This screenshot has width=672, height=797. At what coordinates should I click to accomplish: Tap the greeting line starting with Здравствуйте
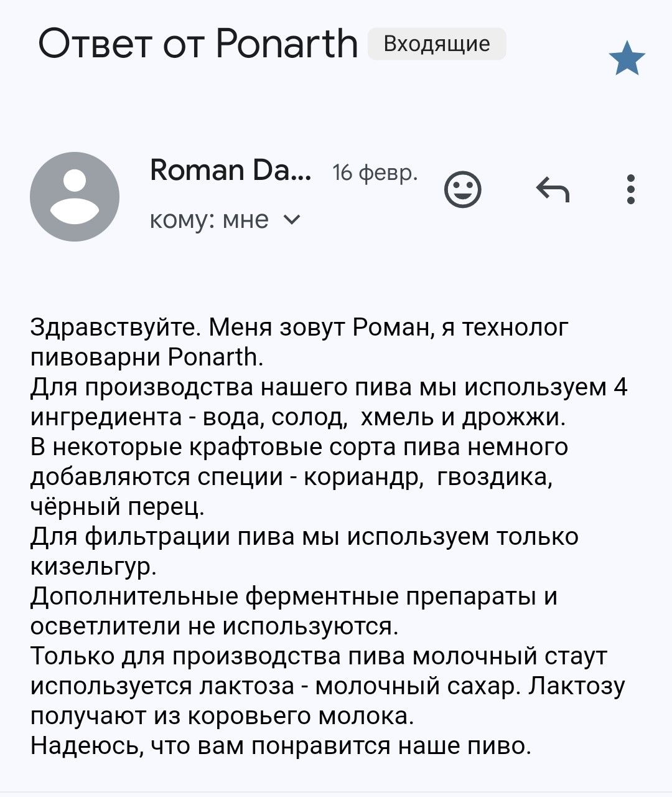[x=299, y=328]
